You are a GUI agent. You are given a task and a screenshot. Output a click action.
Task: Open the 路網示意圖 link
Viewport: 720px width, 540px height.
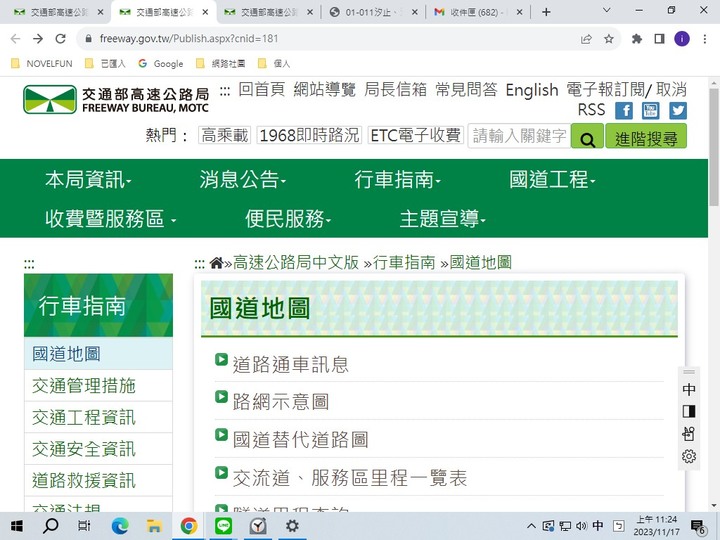281,402
